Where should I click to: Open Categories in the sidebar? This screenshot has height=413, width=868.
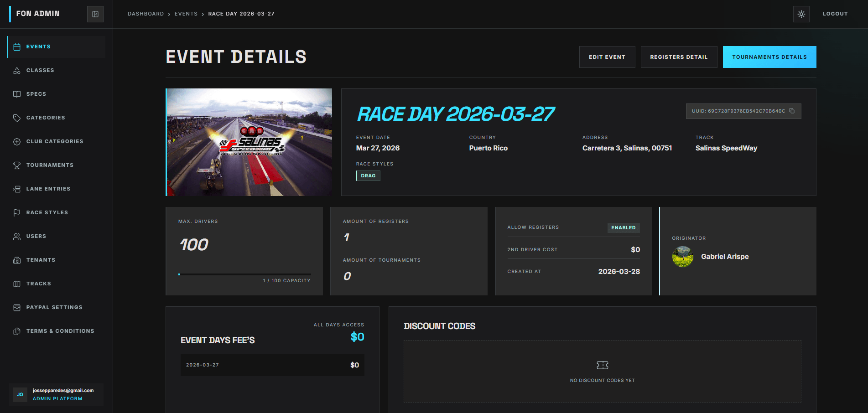pos(57,118)
